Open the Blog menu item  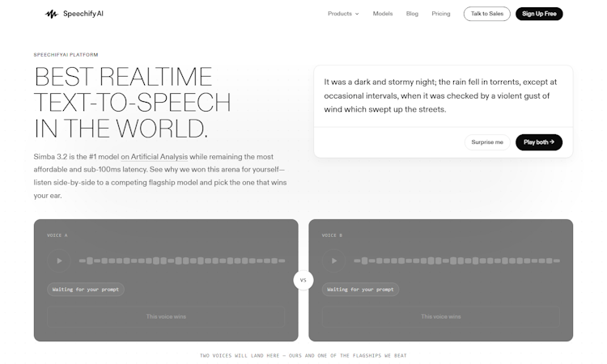(x=412, y=14)
